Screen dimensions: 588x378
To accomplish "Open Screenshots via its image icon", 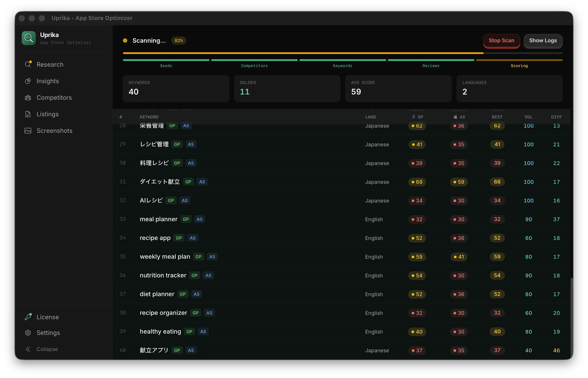I will pyautogui.click(x=28, y=131).
